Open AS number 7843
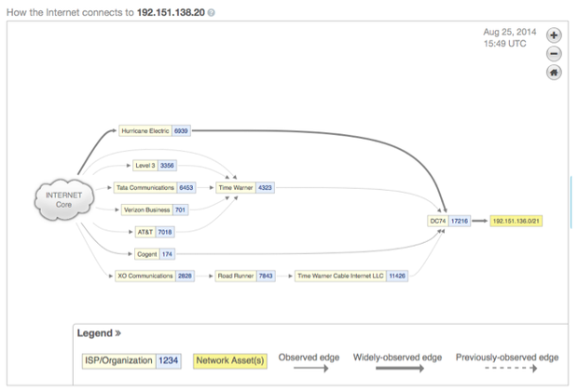The image size is (578, 392). (x=266, y=276)
